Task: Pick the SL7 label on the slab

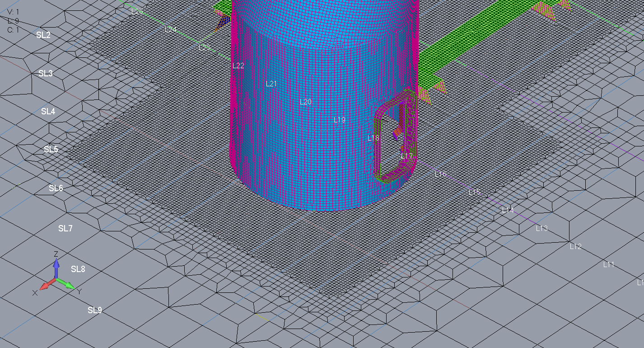Action: coord(65,228)
